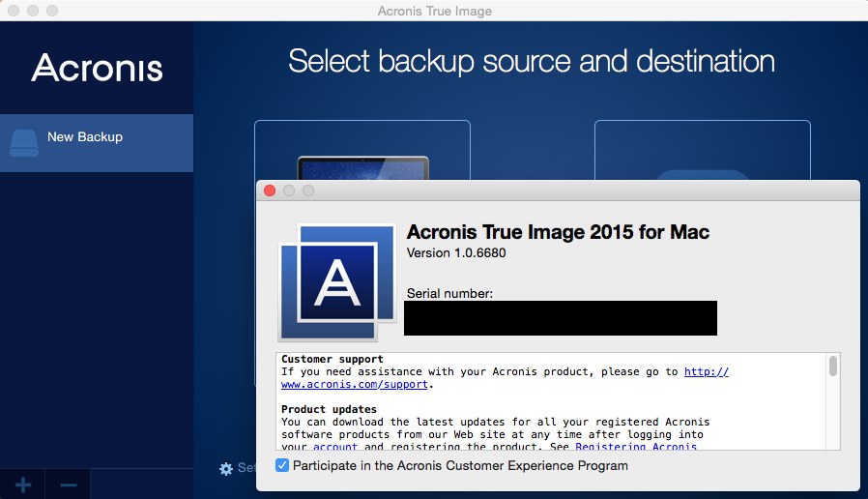
Task: Close the About dialog with red button
Action: 270,191
